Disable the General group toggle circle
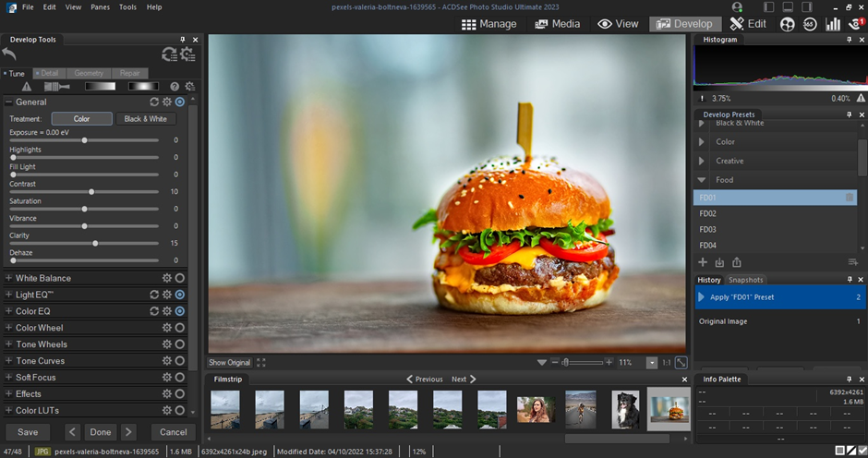The height and width of the screenshot is (458, 868). click(180, 102)
